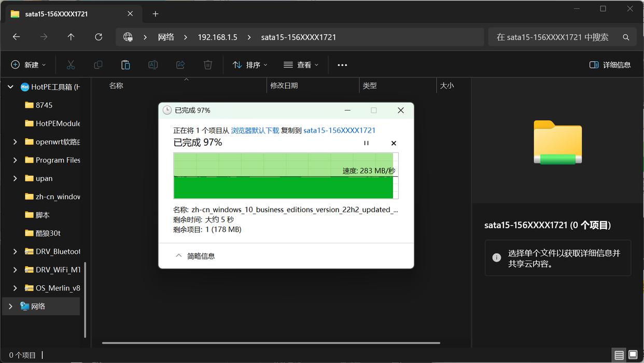Go up one folder level

tap(71, 37)
